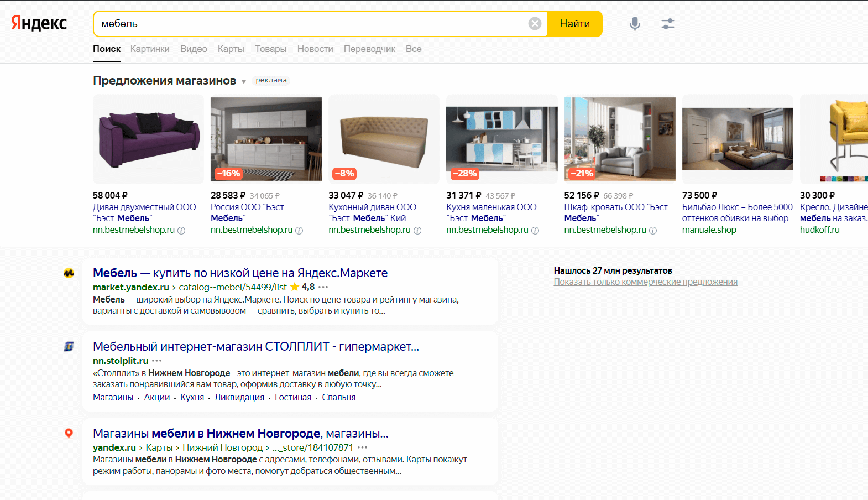Click info icon beside Кухня маленькая domain
868x500 pixels.
click(535, 231)
